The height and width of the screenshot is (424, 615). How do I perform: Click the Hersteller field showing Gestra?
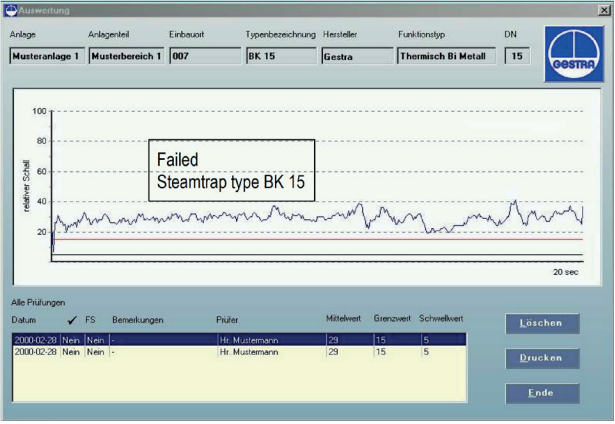354,57
